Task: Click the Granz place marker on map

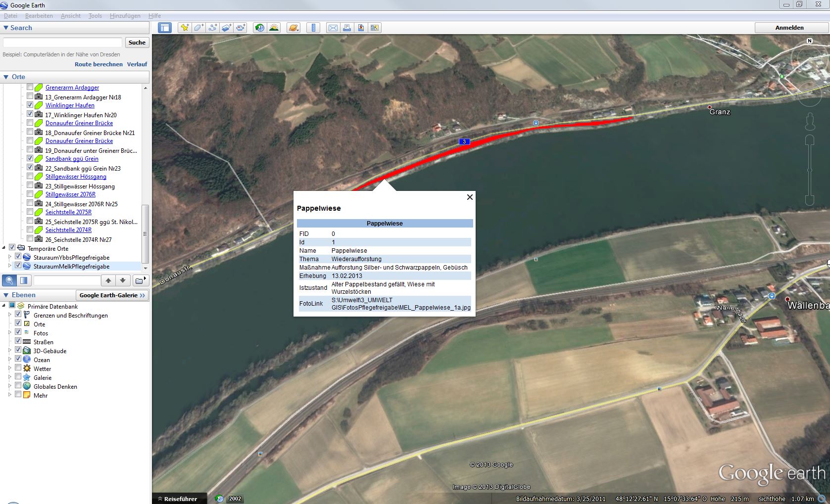Action: (709, 107)
